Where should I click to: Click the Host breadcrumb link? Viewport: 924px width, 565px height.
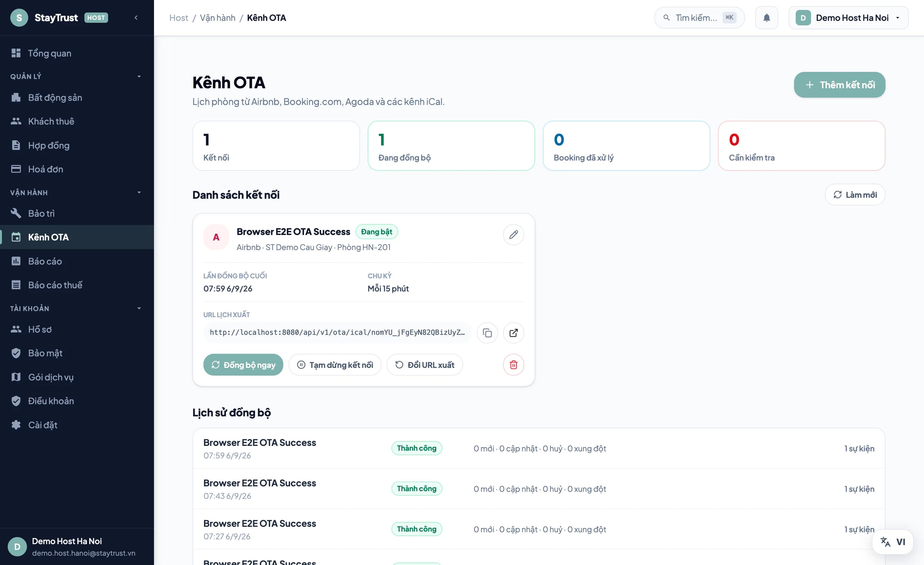point(178,18)
